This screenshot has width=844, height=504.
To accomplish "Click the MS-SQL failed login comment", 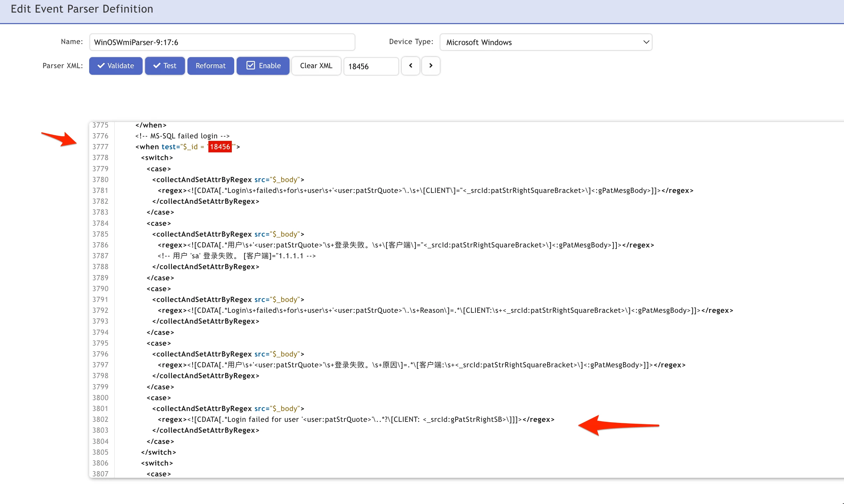I will [183, 136].
